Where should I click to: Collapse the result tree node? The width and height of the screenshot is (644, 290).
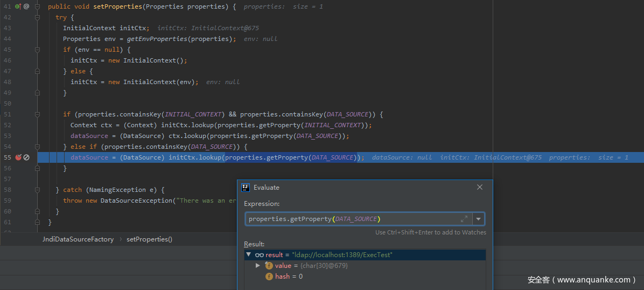pyautogui.click(x=248, y=255)
